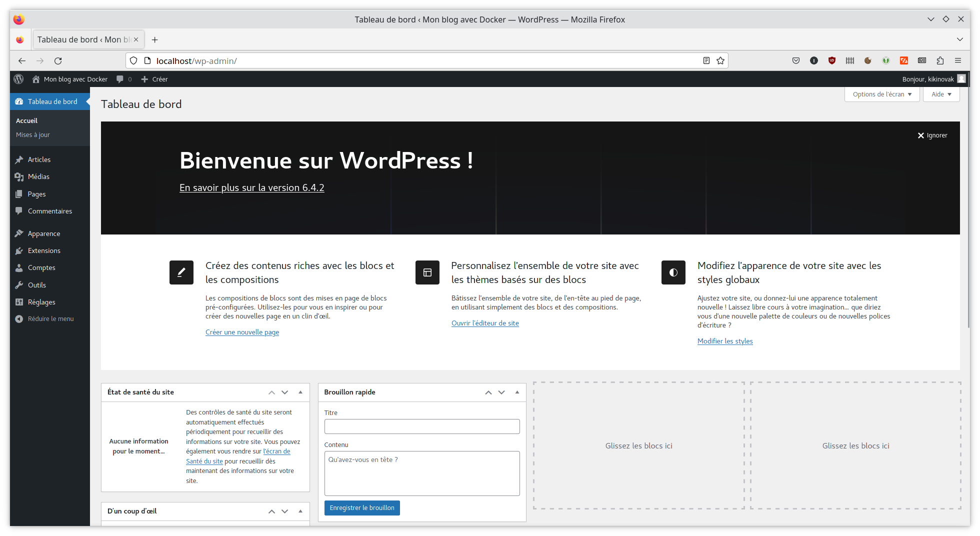980x536 pixels.
Task: Collapse the sidebar with Réduire le menu
Action: pos(45,318)
